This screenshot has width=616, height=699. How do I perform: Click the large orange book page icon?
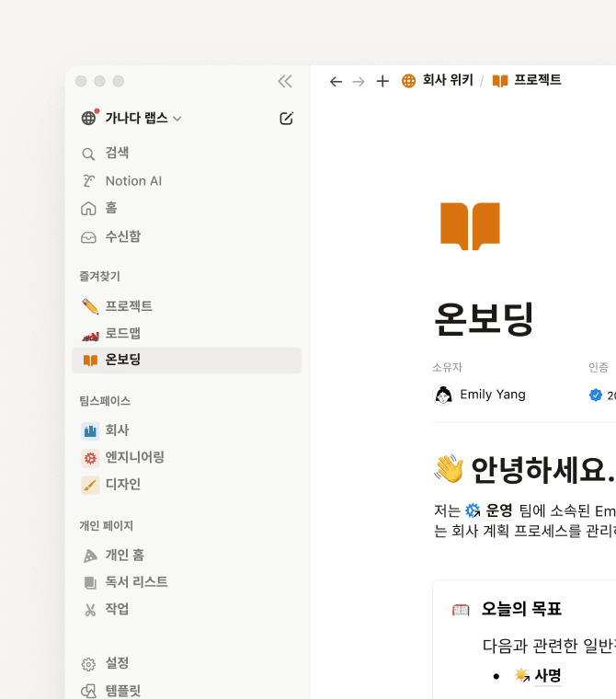[470, 226]
